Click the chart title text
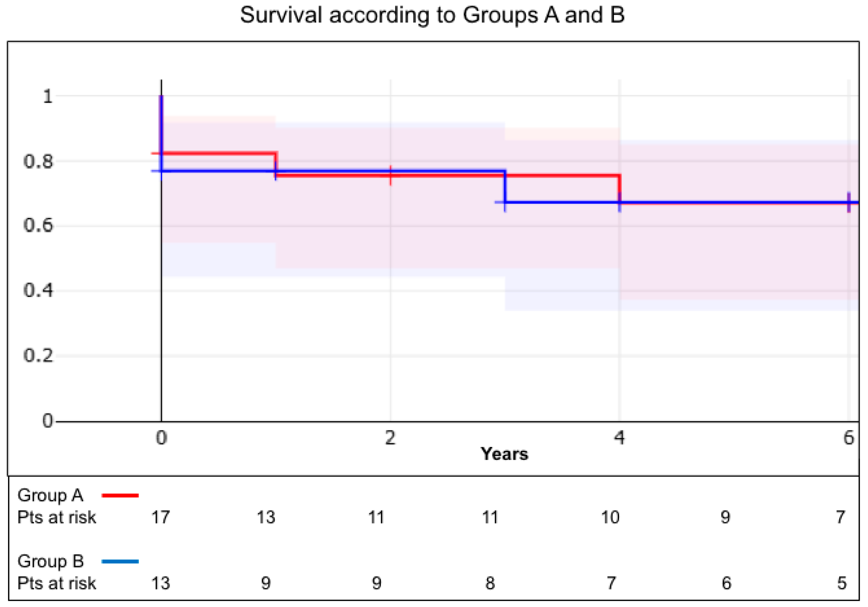This screenshot has width=868, height=607. pos(432,16)
